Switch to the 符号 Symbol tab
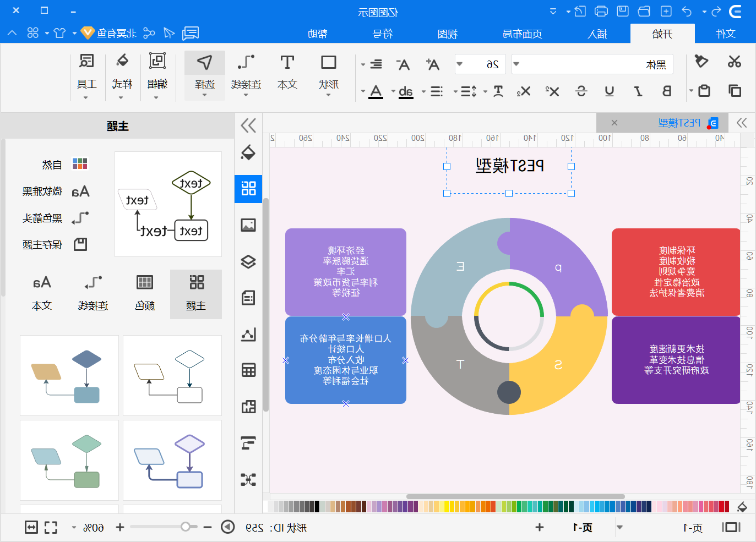 pos(382,34)
